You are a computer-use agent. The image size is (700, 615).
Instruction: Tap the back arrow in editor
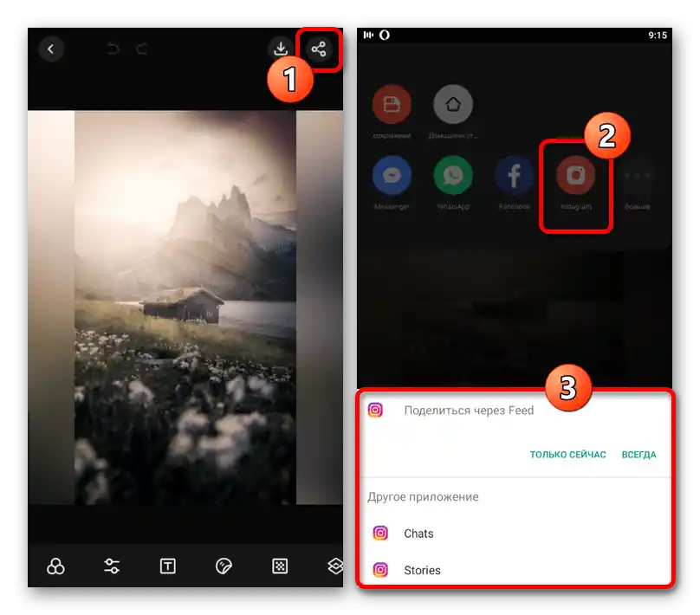pos(51,49)
